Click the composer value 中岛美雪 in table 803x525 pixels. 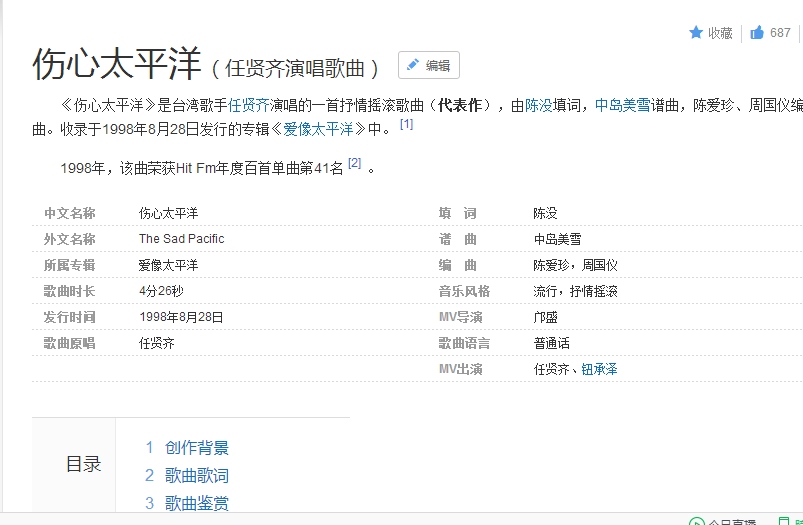pyautogui.click(x=557, y=239)
